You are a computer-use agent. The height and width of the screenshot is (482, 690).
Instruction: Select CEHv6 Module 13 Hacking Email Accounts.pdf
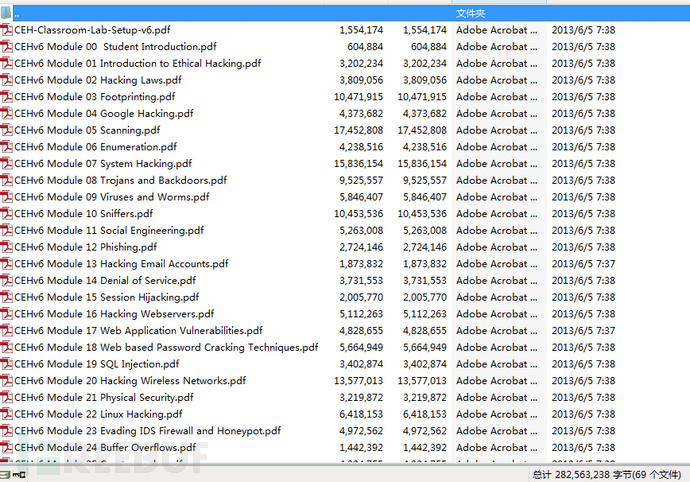(x=121, y=264)
